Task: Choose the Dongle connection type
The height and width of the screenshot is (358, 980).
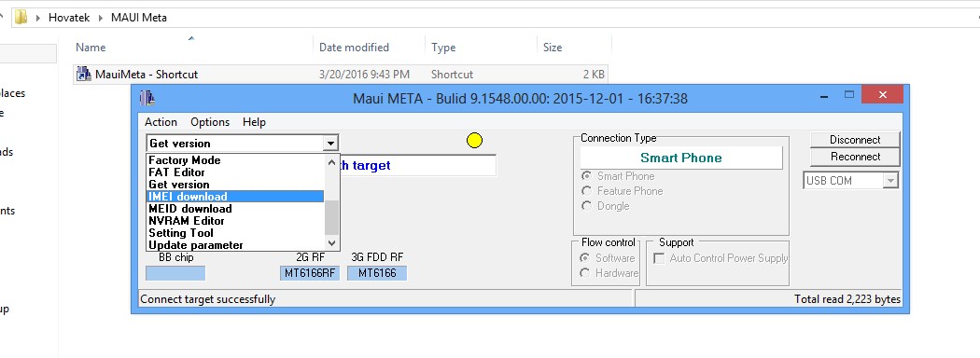Action: (x=586, y=206)
